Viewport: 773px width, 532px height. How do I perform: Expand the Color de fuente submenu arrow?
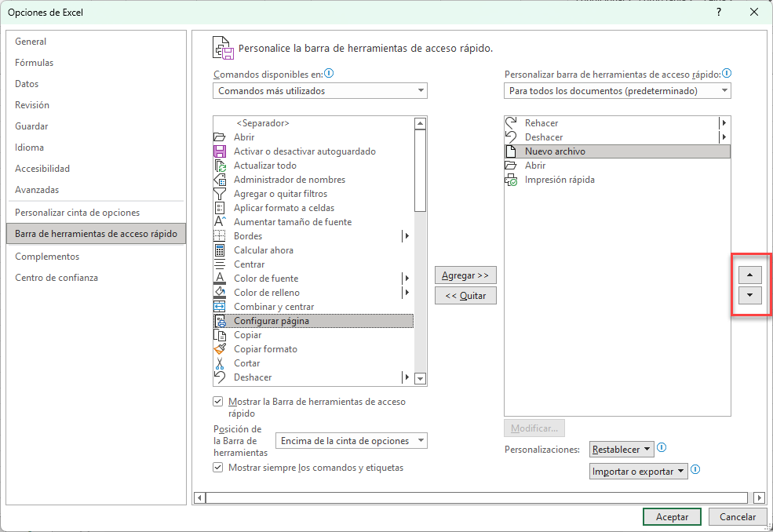(407, 279)
